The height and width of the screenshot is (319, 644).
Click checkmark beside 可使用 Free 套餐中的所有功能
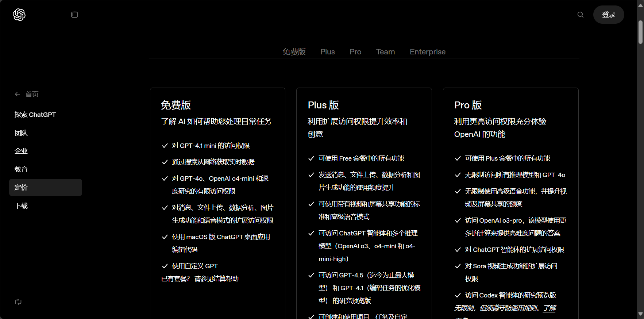(x=311, y=158)
